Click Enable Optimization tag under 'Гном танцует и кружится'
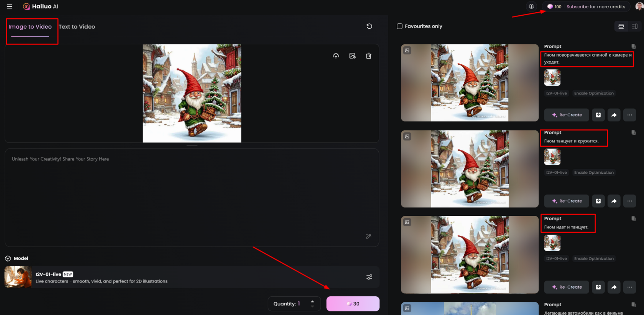The height and width of the screenshot is (315, 644). tap(594, 173)
